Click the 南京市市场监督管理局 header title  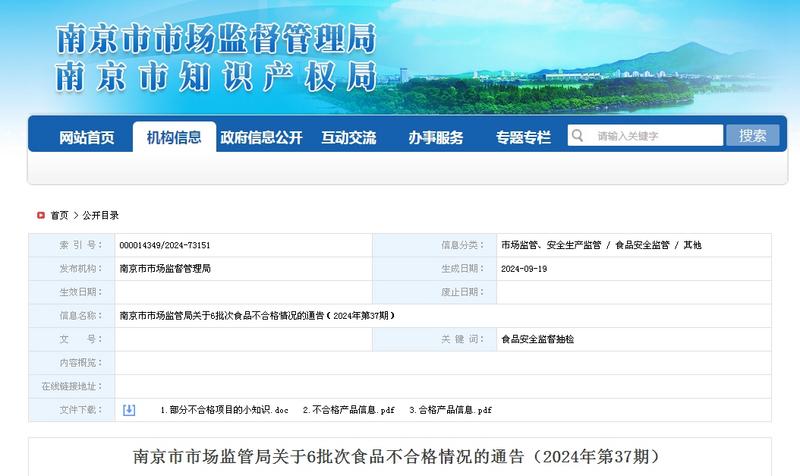tap(216, 38)
